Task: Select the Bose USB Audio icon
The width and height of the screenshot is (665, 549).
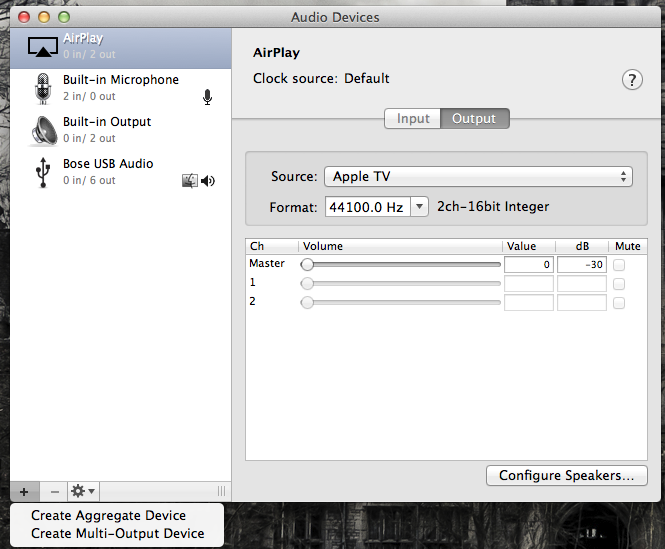Action: click(x=43, y=172)
